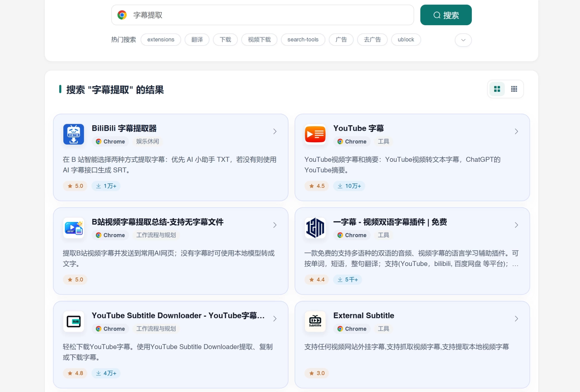Click 工作流程与规划 on B站视频字幕提取总结 card
Viewport: 580px width, 392px height.
(156, 235)
